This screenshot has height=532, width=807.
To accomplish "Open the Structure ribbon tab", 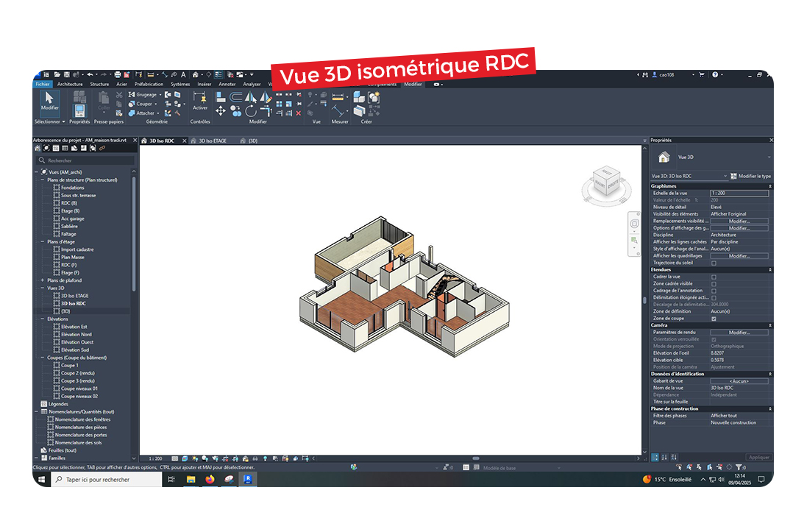I will click(99, 84).
